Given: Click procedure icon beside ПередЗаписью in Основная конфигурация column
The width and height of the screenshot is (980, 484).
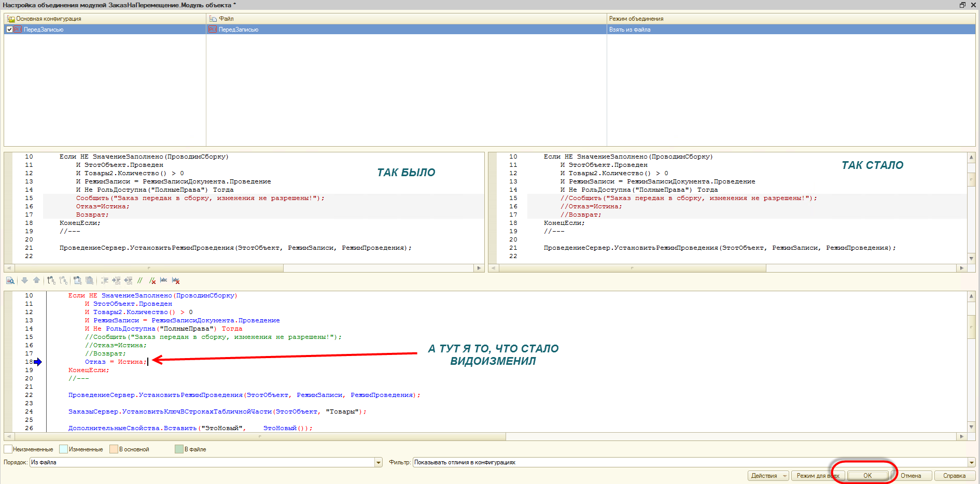Looking at the screenshot, I should pos(18,30).
